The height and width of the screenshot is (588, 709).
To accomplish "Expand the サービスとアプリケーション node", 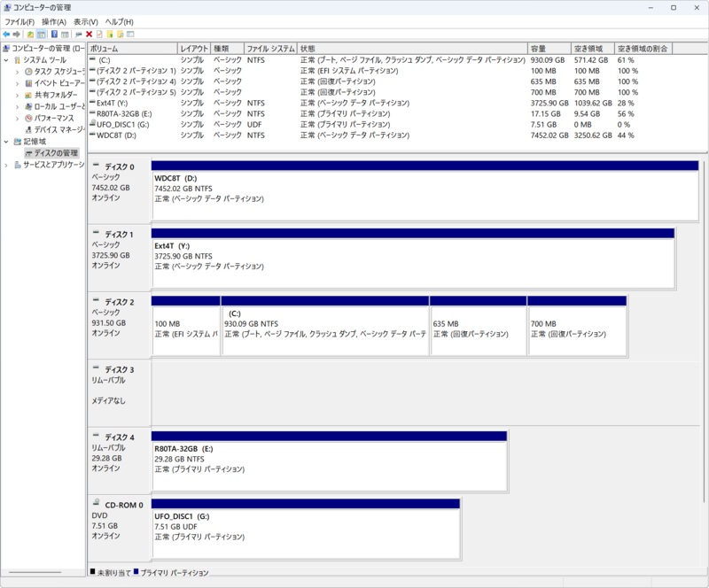I will 6,165.
